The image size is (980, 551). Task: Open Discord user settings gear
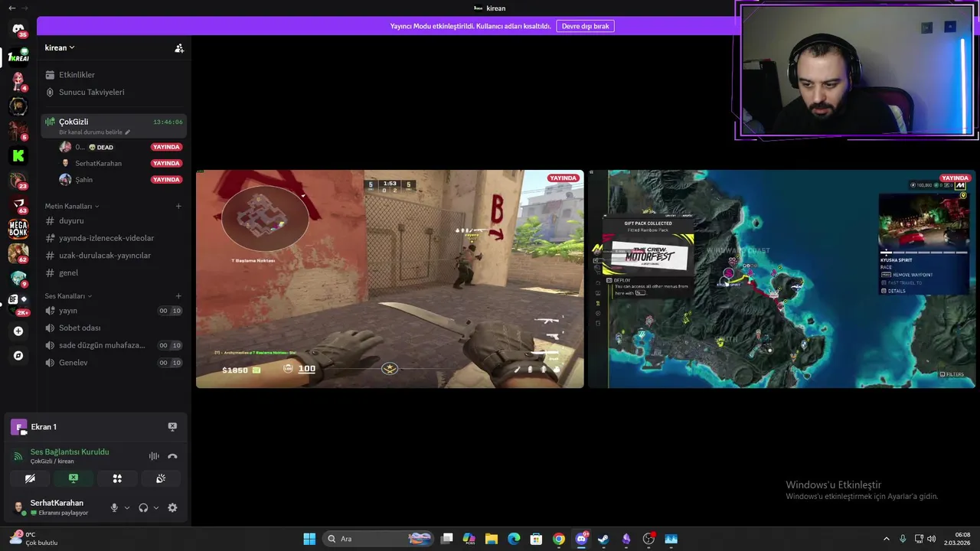tap(172, 507)
